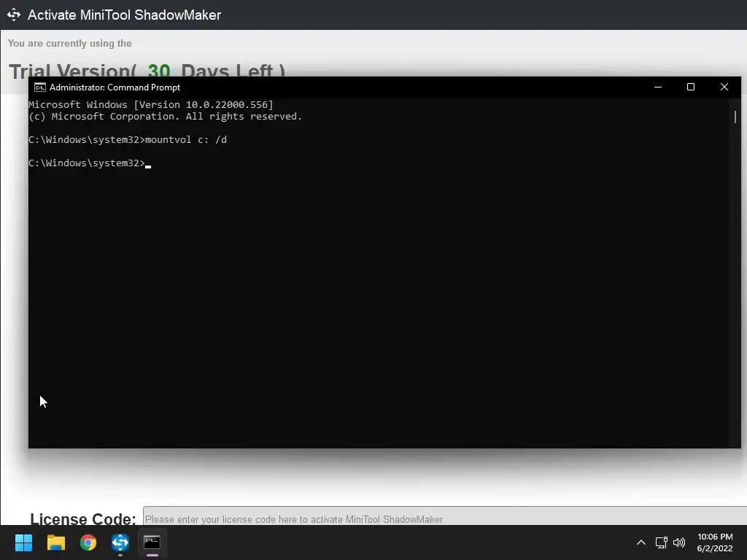Open the volume speaker tray icon
Screen dimensions: 747x560
[679, 542]
